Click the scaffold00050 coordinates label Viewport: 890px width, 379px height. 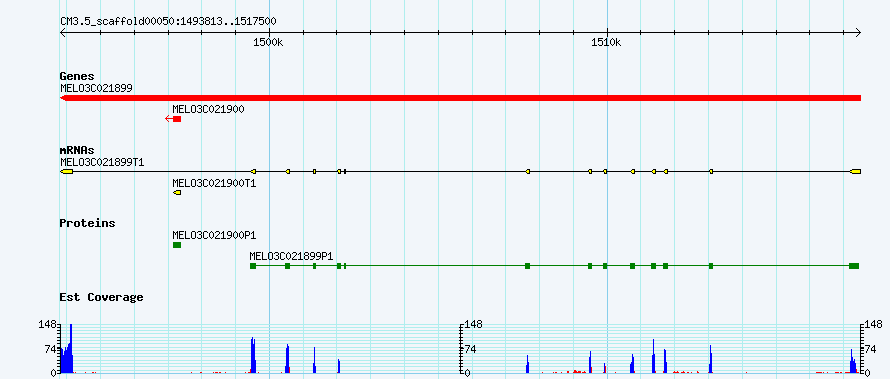coord(168,21)
